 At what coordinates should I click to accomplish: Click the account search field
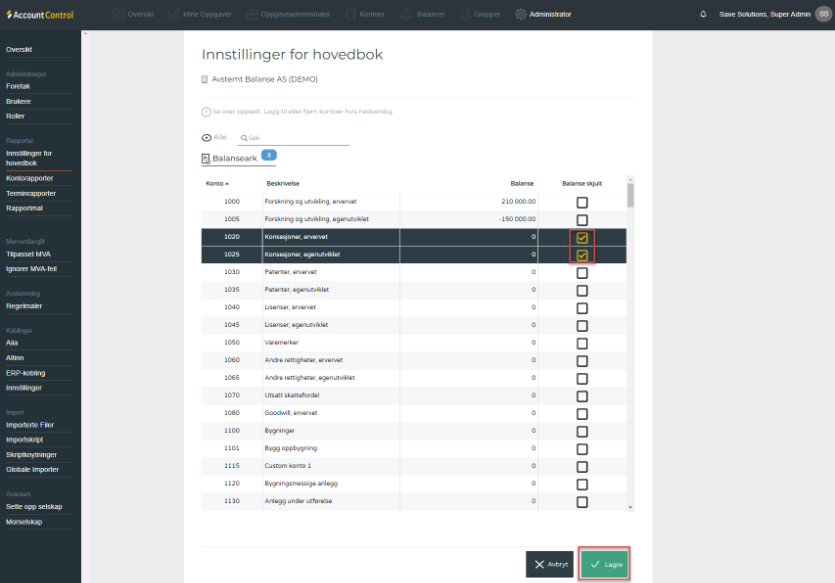(297, 138)
